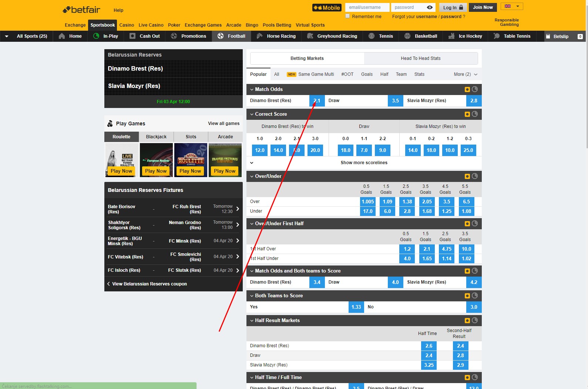The width and height of the screenshot is (588, 389).
Task: Open Bate Borisov vs FC Ruh Brest fixture
Action: pyautogui.click(x=173, y=209)
